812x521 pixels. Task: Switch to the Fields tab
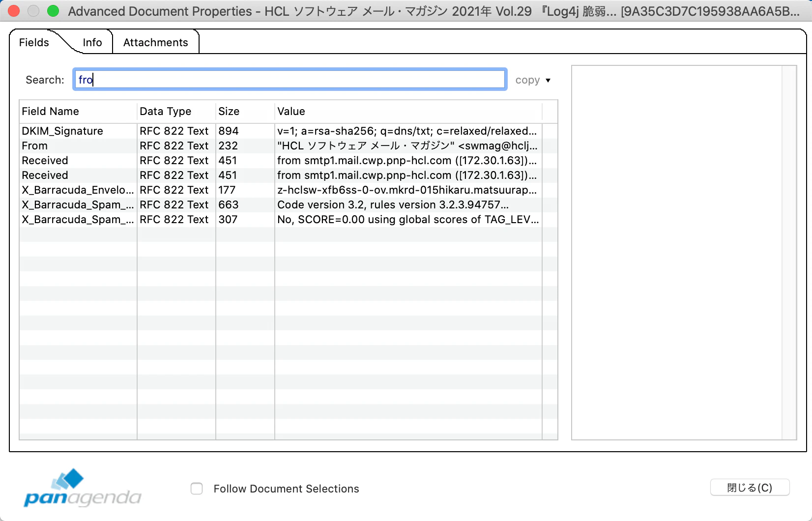(34, 43)
